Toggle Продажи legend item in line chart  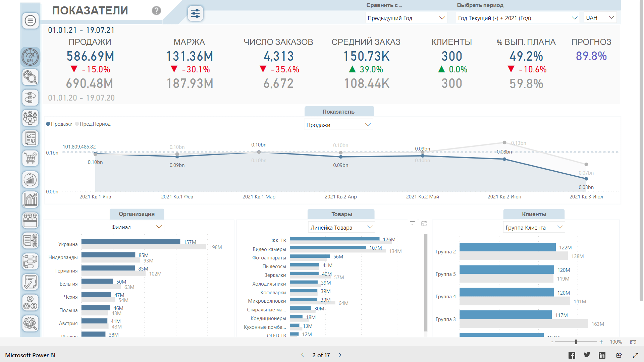[x=60, y=124]
